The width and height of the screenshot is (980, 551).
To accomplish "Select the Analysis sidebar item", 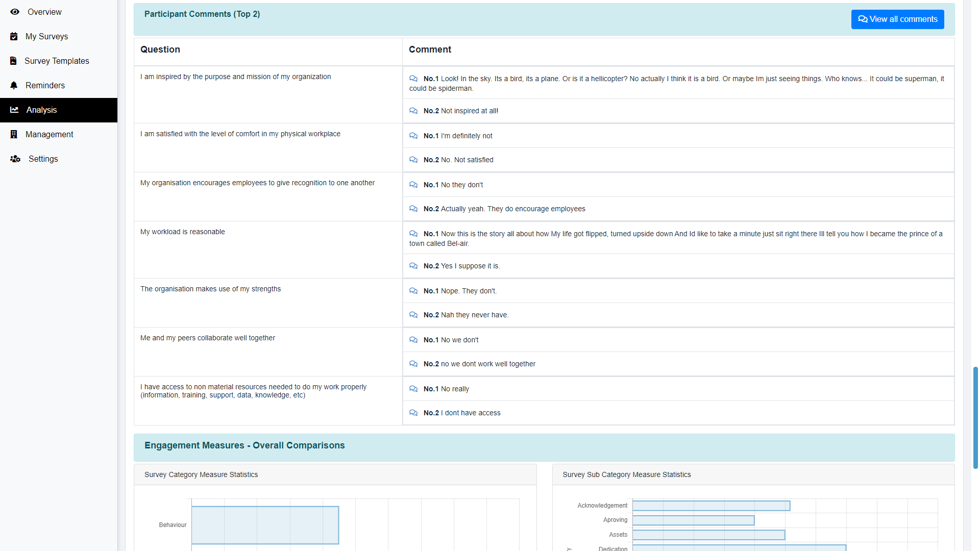I will (x=59, y=110).
